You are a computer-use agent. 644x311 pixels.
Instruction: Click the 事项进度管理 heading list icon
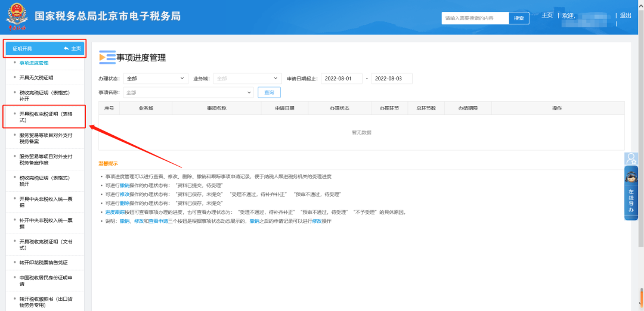click(107, 57)
